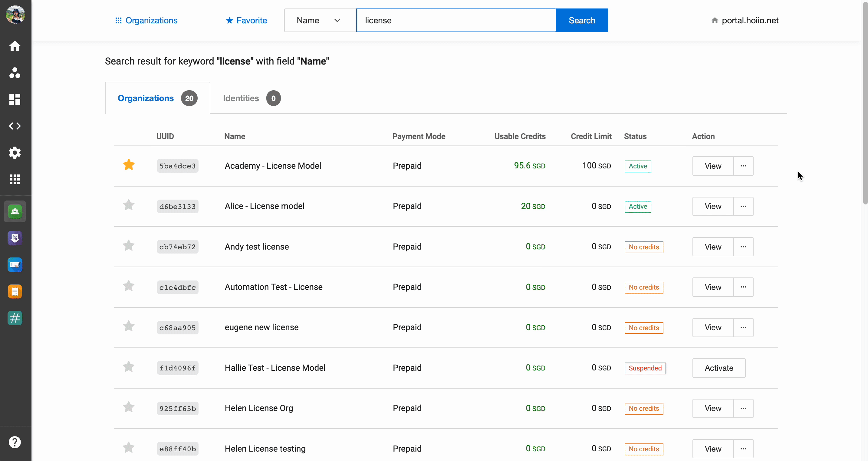868x461 pixels.
Task: Open the Name search field dropdown
Action: coord(320,21)
